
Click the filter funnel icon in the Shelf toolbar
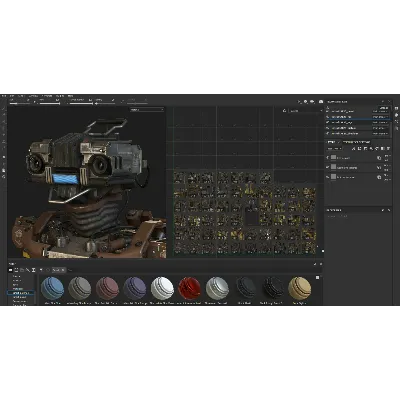click(x=41, y=270)
